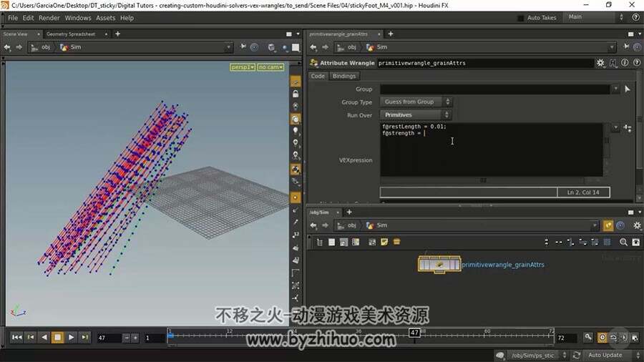Click the VEXpression create spare parameters icon
This screenshot has height=362, width=644.
pos(628,128)
